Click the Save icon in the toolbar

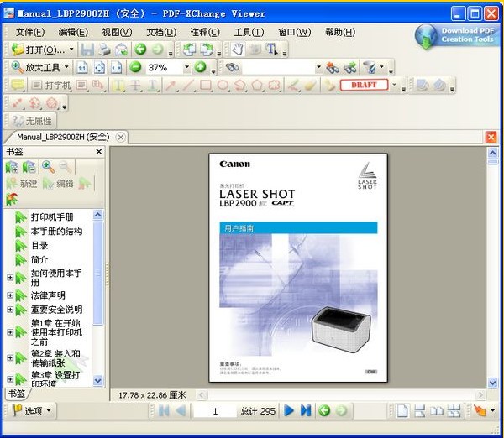(87, 50)
